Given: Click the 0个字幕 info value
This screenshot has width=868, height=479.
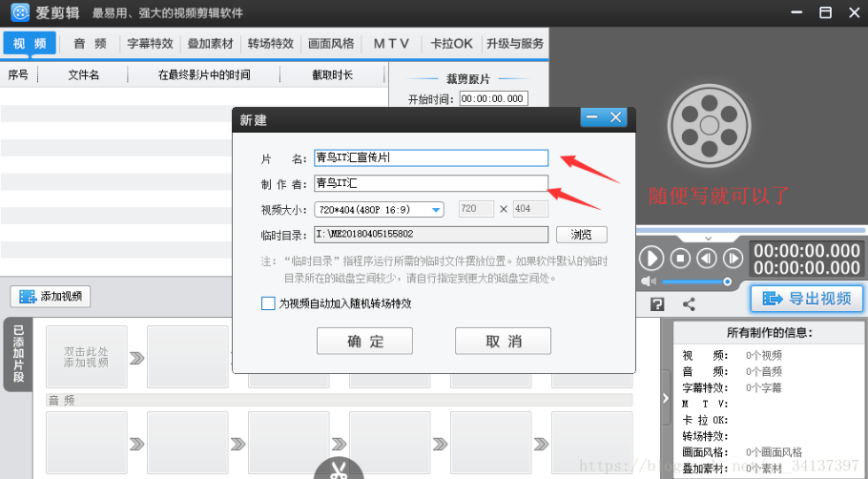Looking at the screenshot, I should click(764, 387).
